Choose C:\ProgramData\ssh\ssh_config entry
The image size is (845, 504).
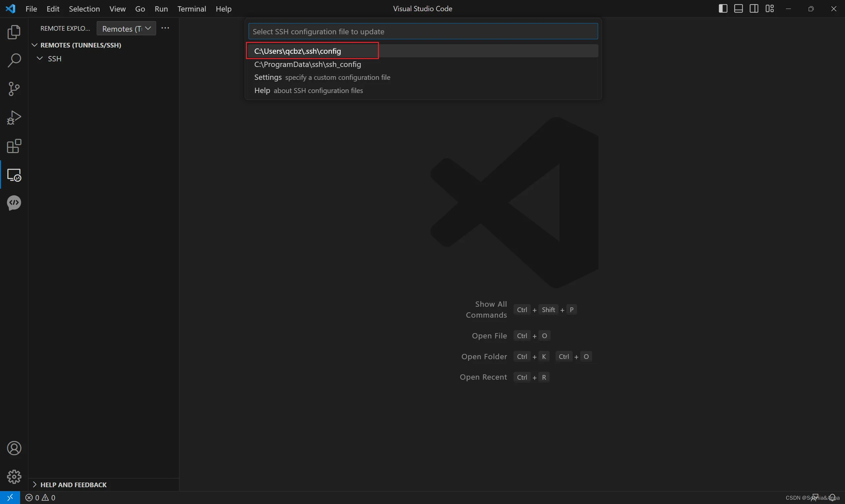[308, 64]
